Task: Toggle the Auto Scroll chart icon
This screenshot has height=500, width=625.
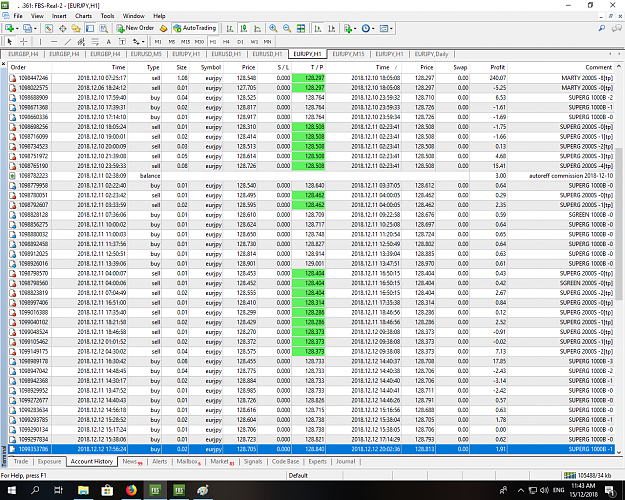Action: (x=318, y=28)
